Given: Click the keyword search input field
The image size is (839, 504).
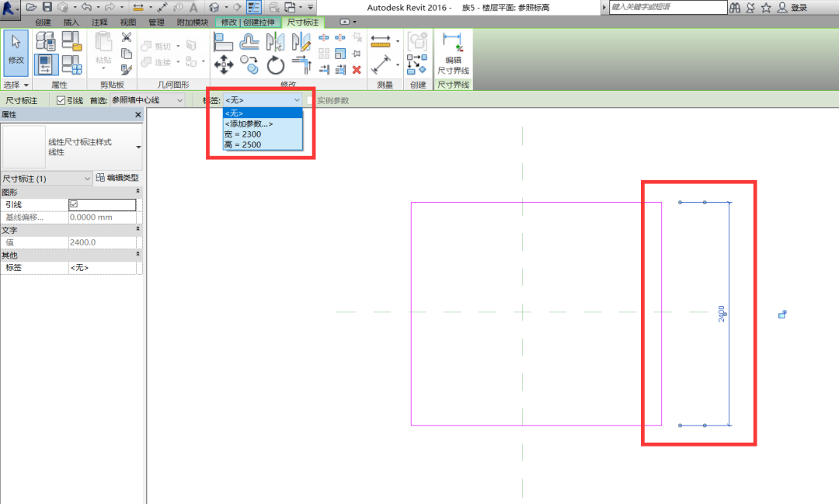Looking at the screenshot, I should (x=668, y=7).
